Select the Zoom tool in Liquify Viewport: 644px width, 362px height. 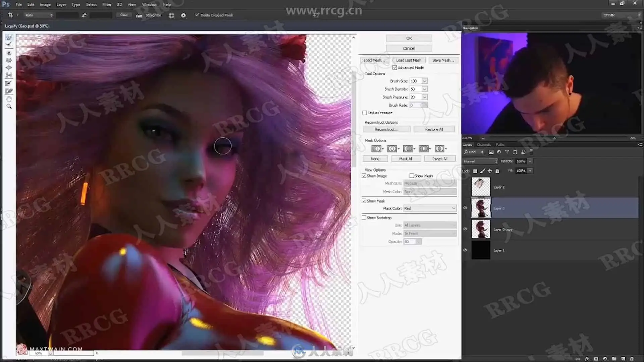click(x=9, y=107)
